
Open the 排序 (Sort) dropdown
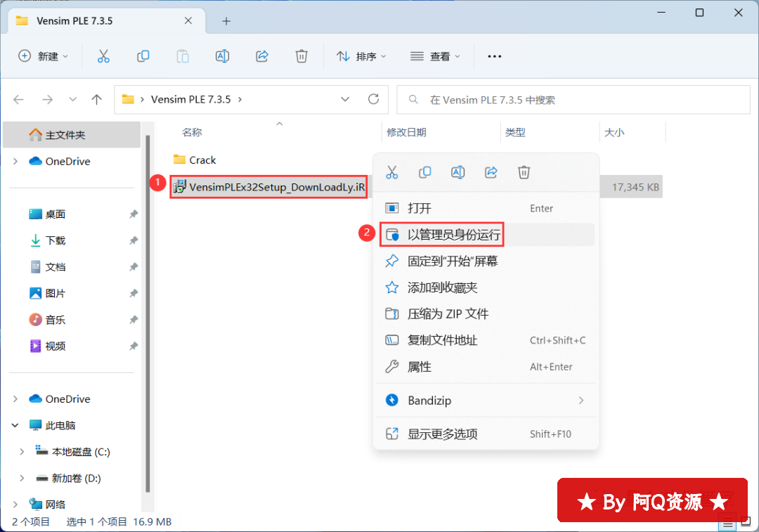tap(361, 57)
